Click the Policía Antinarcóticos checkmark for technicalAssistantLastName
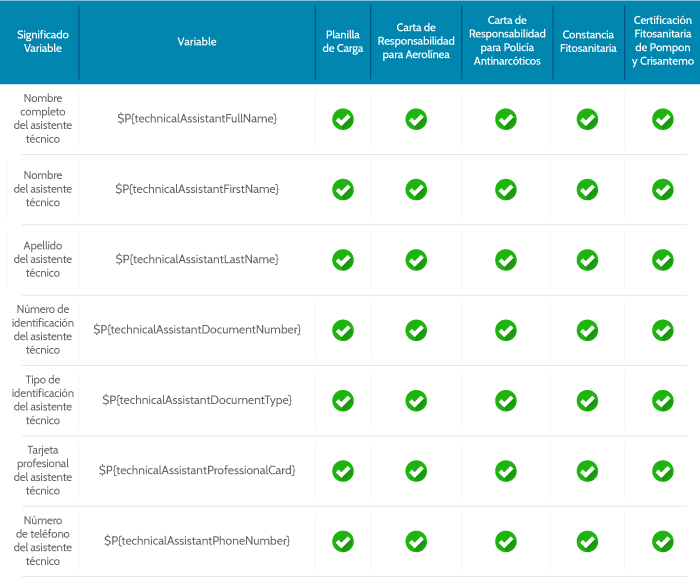Viewport: 700px width, 583px height. pos(506,260)
